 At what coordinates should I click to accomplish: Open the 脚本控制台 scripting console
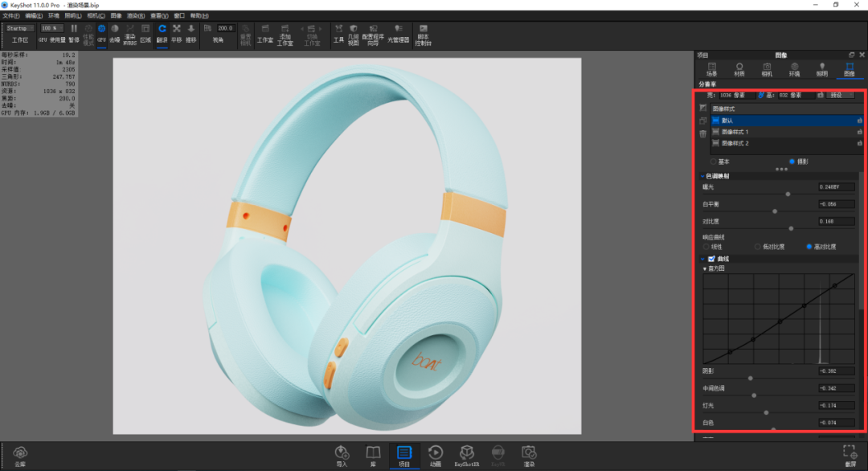point(423,35)
